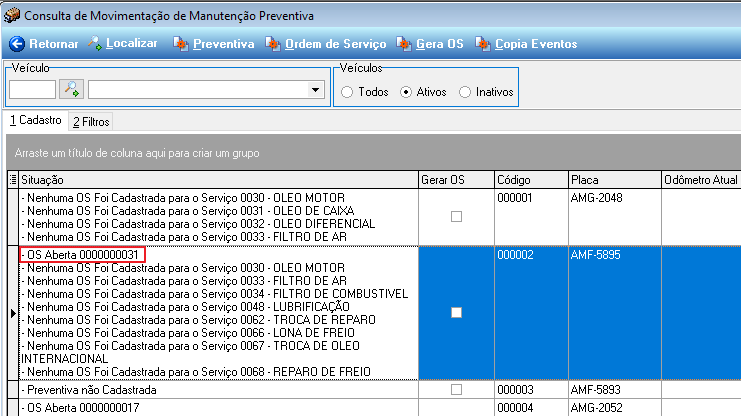Click the Gera OS toolbar icon

click(404, 44)
